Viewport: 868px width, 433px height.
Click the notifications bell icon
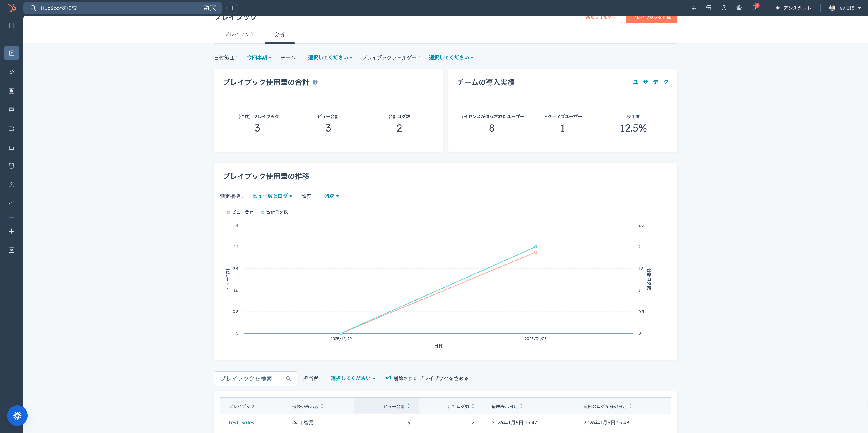pyautogui.click(x=754, y=8)
